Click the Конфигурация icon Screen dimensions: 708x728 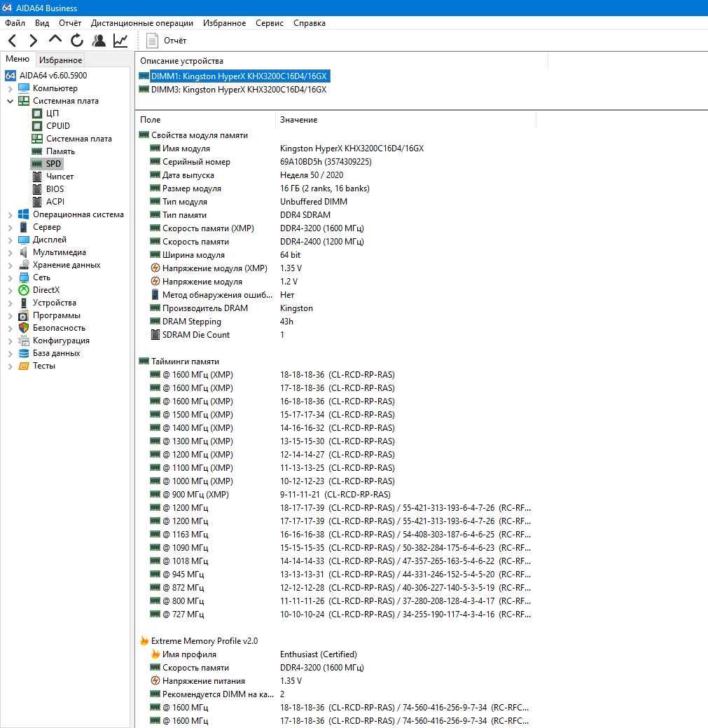tap(24, 341)
